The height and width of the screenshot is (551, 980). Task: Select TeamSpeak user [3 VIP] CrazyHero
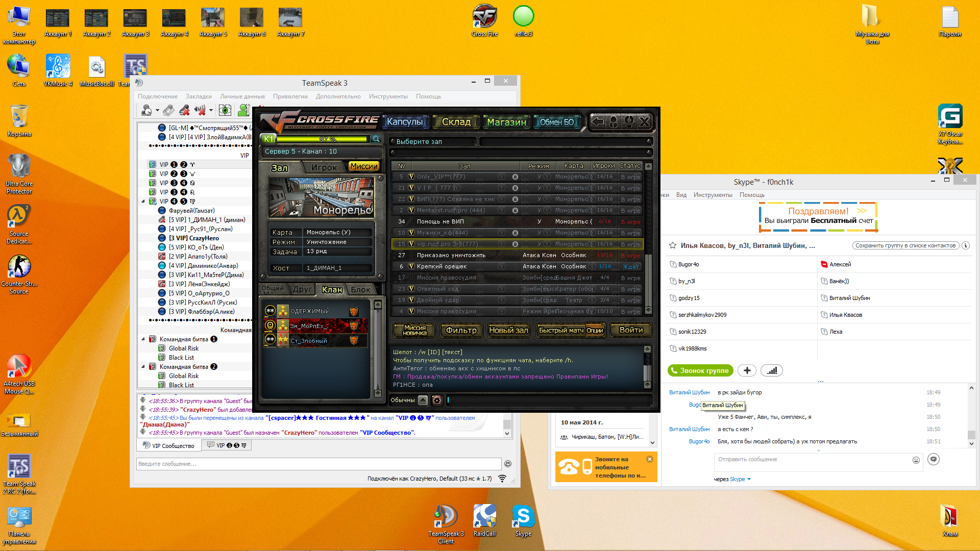[194, 238]
